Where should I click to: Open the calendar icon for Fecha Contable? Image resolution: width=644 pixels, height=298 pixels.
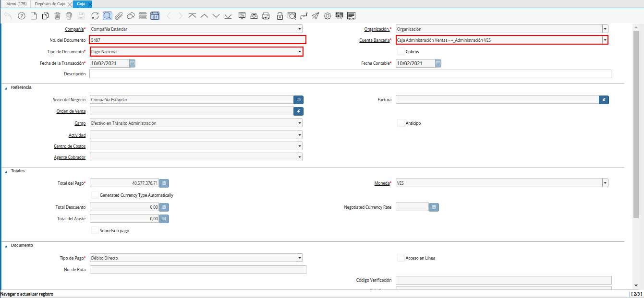pos(438,63)
